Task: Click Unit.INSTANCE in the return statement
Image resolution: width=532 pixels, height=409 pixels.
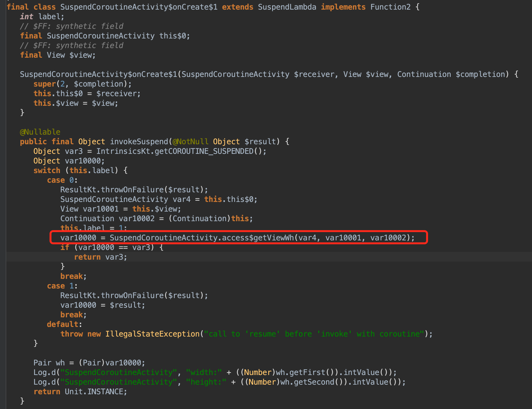Action: (96, 392)
